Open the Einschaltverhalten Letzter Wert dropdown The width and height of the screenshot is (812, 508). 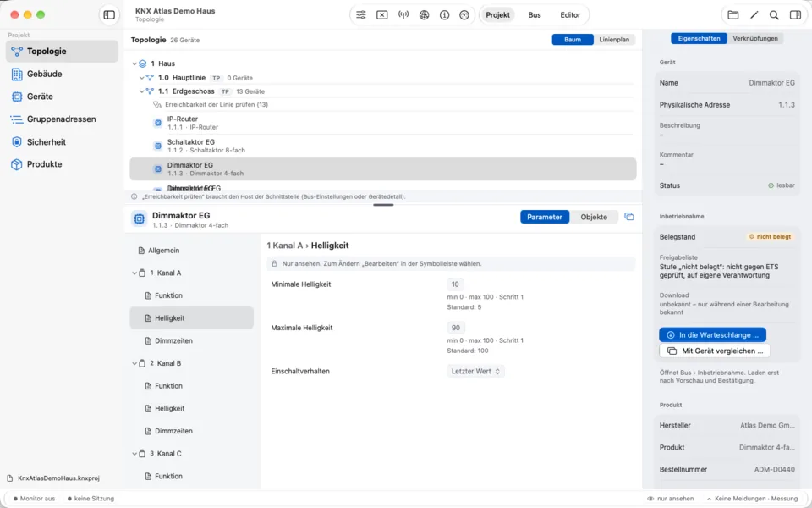pos(475,371)
